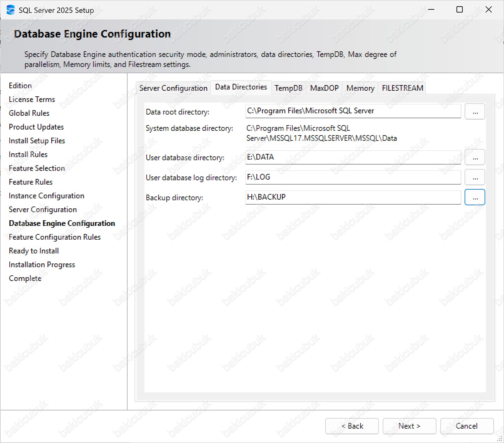Browse for the User database directory

[475, 157]
